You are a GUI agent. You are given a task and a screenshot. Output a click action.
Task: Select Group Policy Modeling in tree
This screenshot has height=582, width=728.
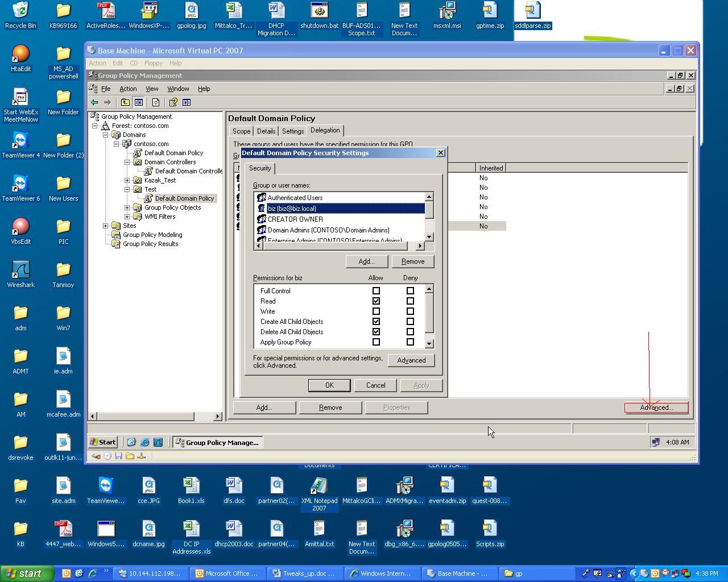(x=152, y=235)
